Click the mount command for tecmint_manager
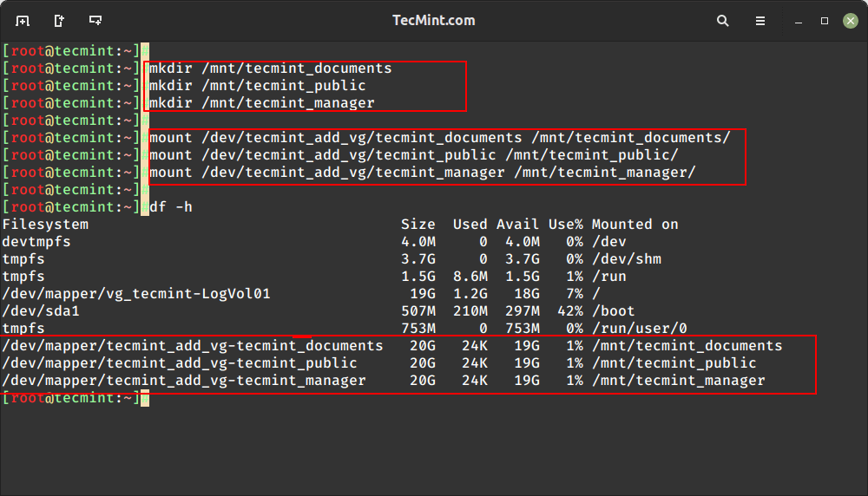Screen dimensions: 868x496 point(422,173)
